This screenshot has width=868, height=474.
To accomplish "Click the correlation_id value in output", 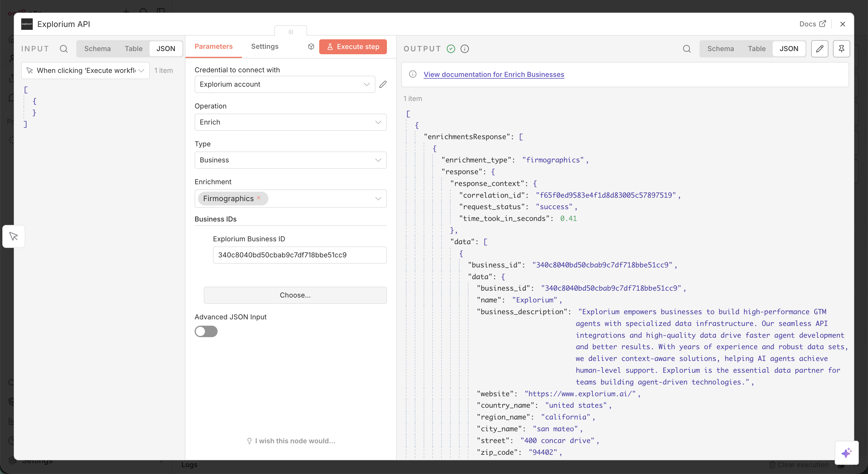I will (606, 195).
